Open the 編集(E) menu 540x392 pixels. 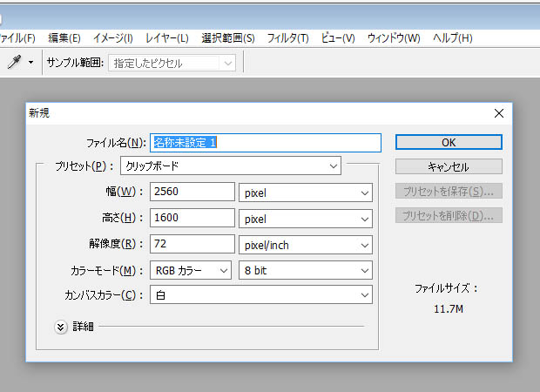(64, 38)
